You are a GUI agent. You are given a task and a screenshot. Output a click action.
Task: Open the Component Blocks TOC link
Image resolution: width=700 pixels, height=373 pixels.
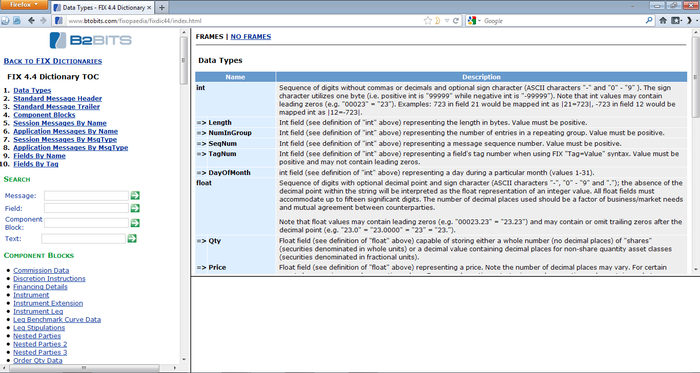(x=44, y=115)
